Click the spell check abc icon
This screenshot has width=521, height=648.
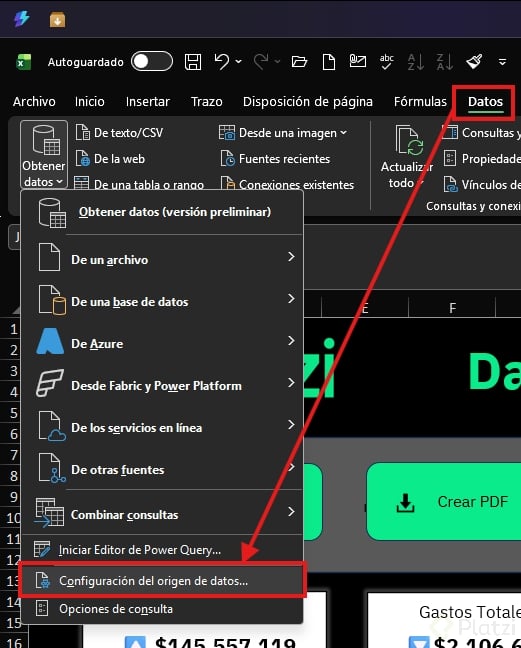386,62
